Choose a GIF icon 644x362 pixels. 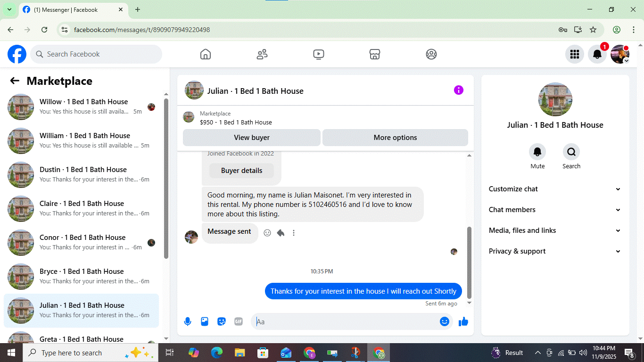pyautogui.click(x=239, y=321)
